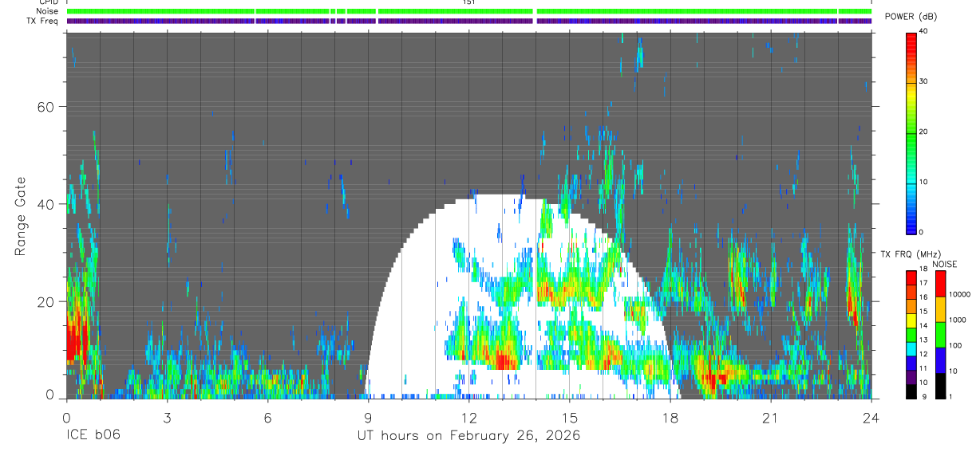Click the 21 tick on the UT hours axis
The height and width of the screenshot is (452, 980).
pos(770,417)
